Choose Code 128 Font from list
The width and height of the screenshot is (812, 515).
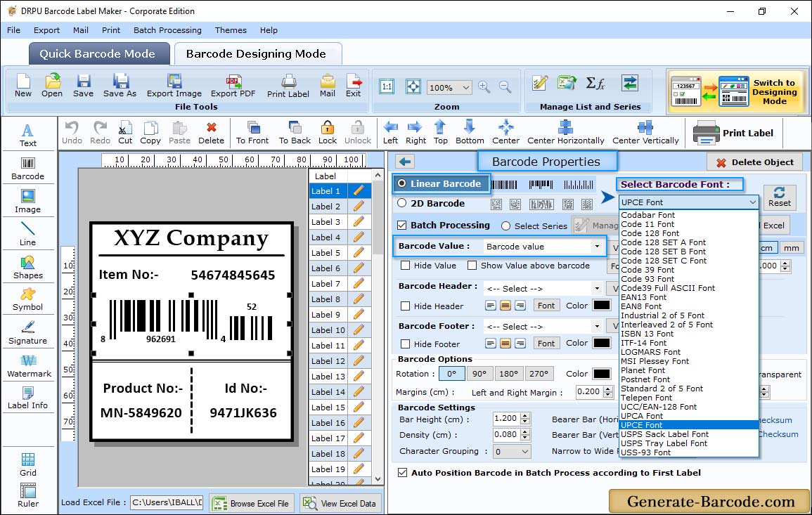point(650,233)
